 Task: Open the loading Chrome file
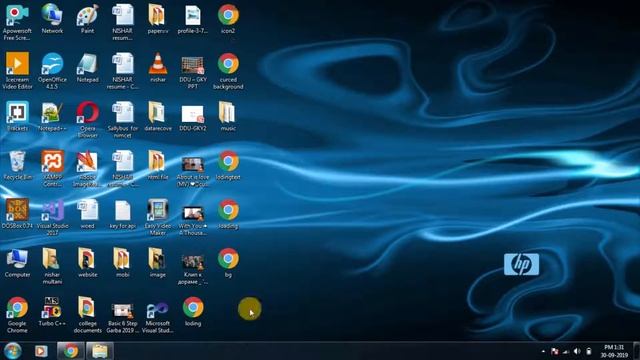[x=228, y=214]
